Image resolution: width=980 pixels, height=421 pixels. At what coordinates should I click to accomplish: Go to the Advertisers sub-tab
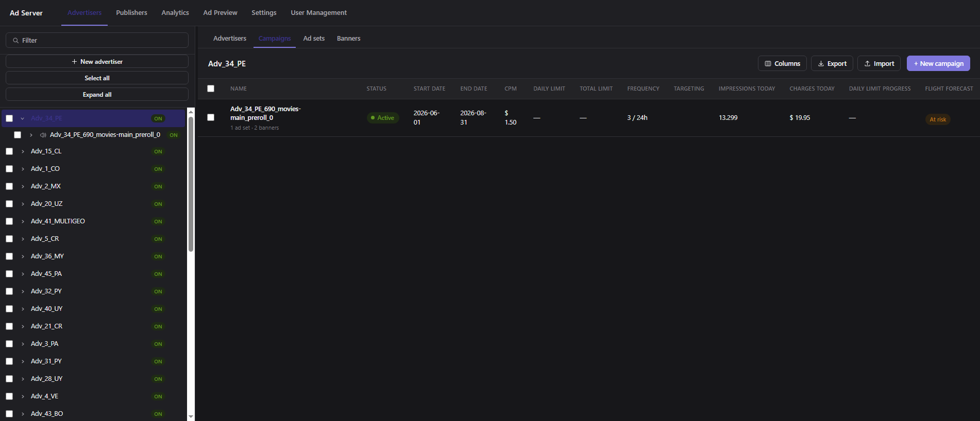point(230,39)
